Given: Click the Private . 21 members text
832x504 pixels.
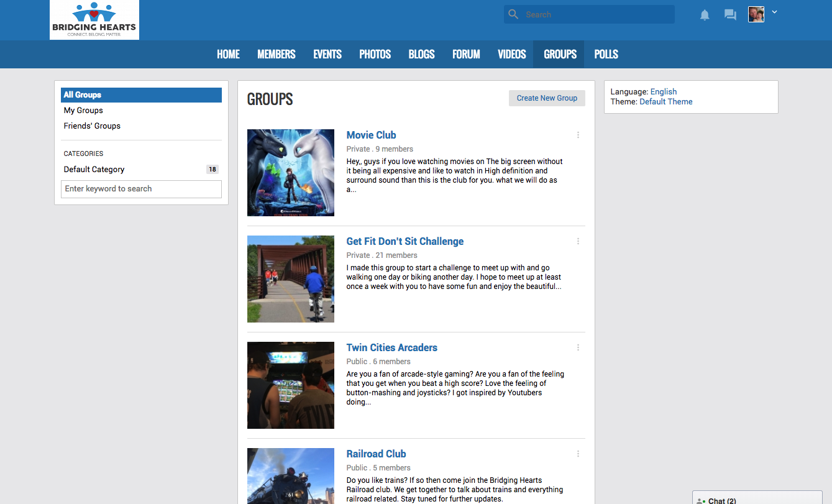Looking at the screenshot, I should click(x=382, y=255).
